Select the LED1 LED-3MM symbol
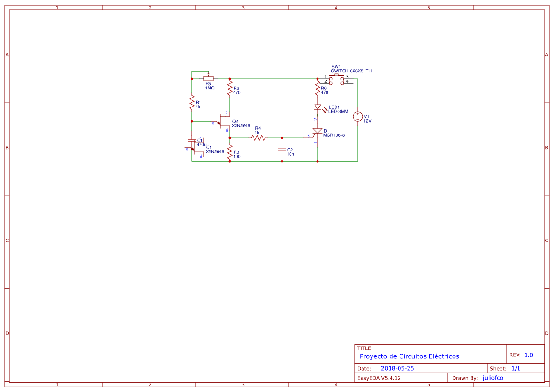The image size is (554, 392). [318, 107]
